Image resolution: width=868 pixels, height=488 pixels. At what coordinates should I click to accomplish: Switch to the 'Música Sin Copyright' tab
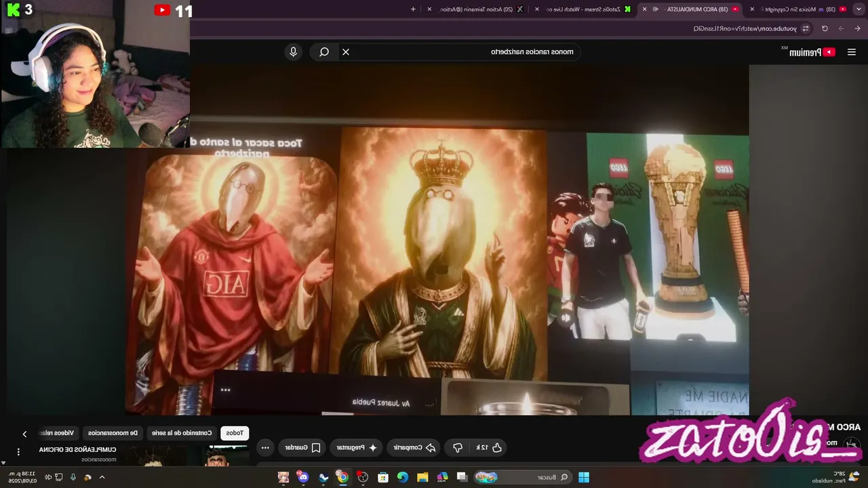coord(800,9)
